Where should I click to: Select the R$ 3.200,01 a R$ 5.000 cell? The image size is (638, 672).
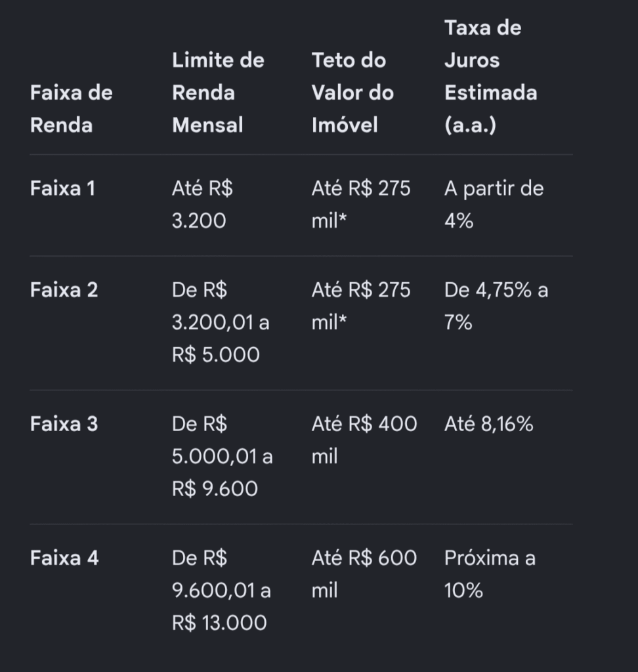pos(221,323)
